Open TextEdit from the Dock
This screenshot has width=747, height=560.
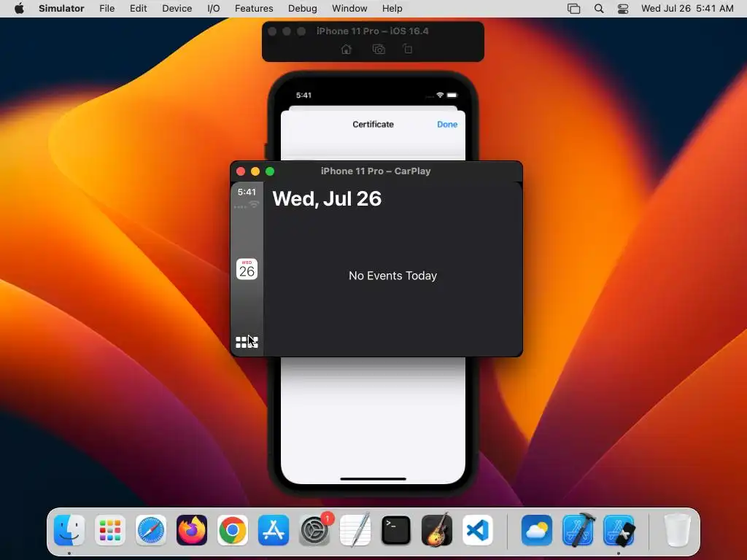[x=355, y=530]
